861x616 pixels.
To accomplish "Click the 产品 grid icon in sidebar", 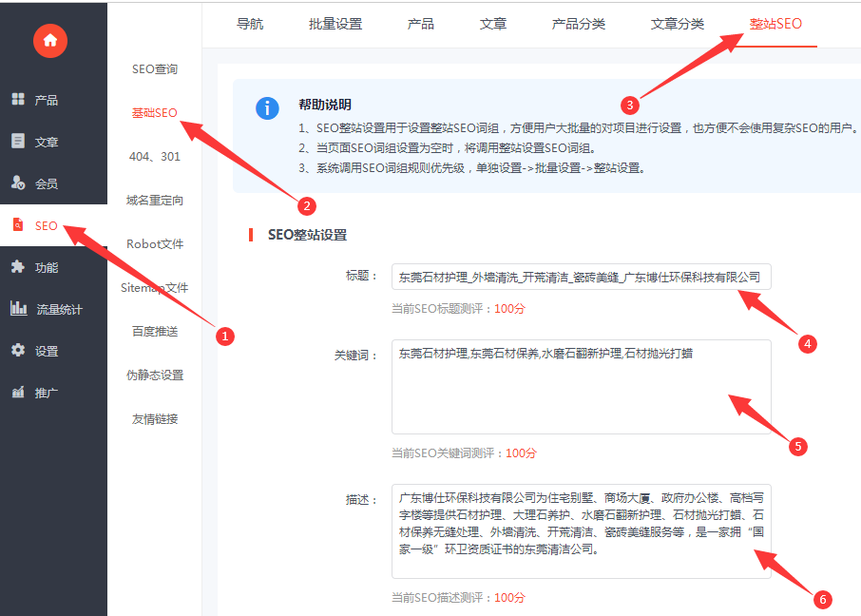I will click(18, 100).
